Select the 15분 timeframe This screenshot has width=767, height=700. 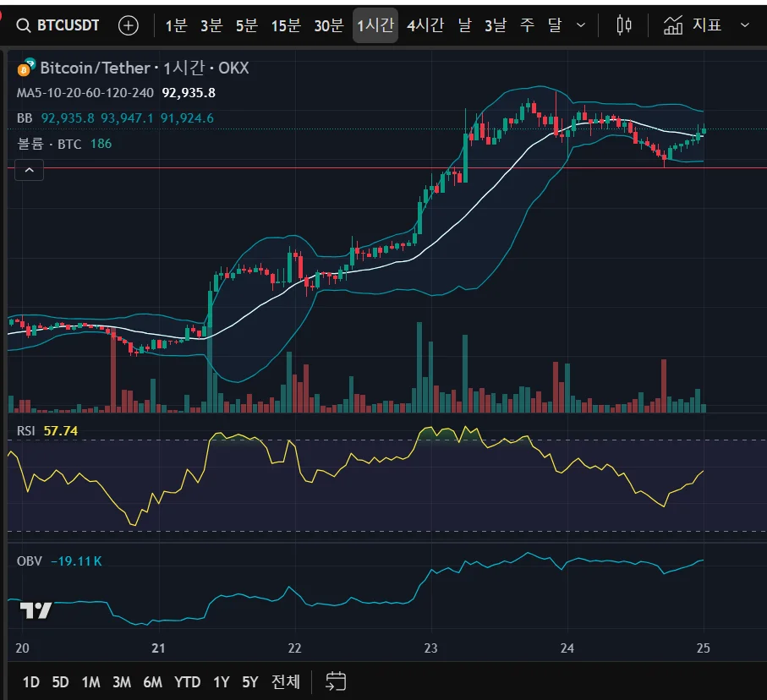(286, 25)
